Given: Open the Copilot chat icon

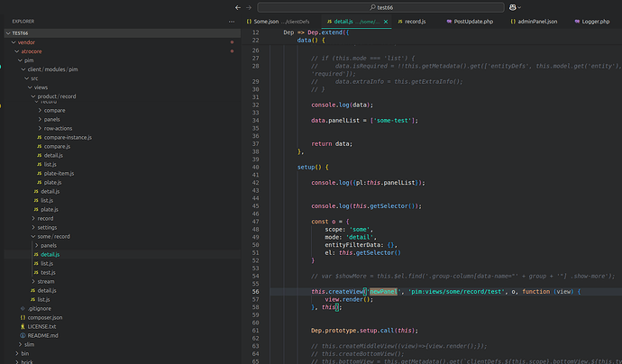Looking at the screenshot, I should 513,7.
